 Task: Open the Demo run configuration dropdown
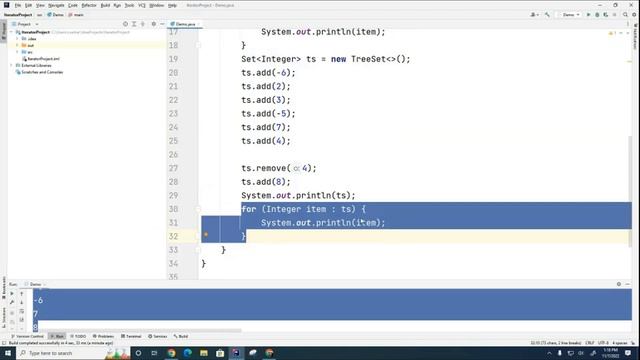pos(570,15)
